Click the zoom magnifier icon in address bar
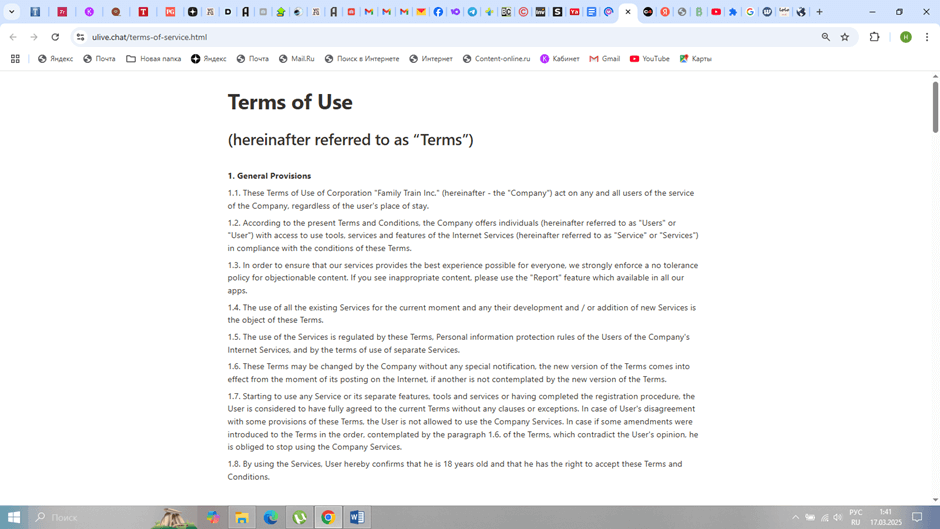 pos(826,37)
